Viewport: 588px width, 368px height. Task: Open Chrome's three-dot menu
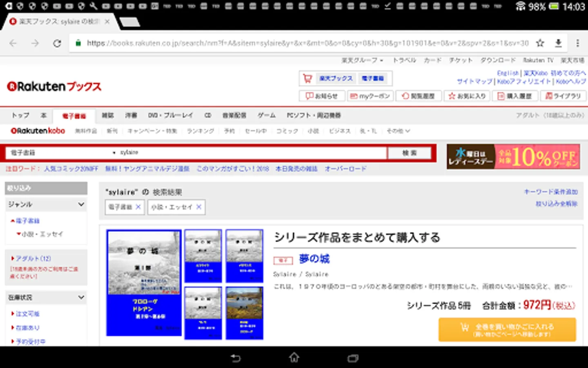577,43
